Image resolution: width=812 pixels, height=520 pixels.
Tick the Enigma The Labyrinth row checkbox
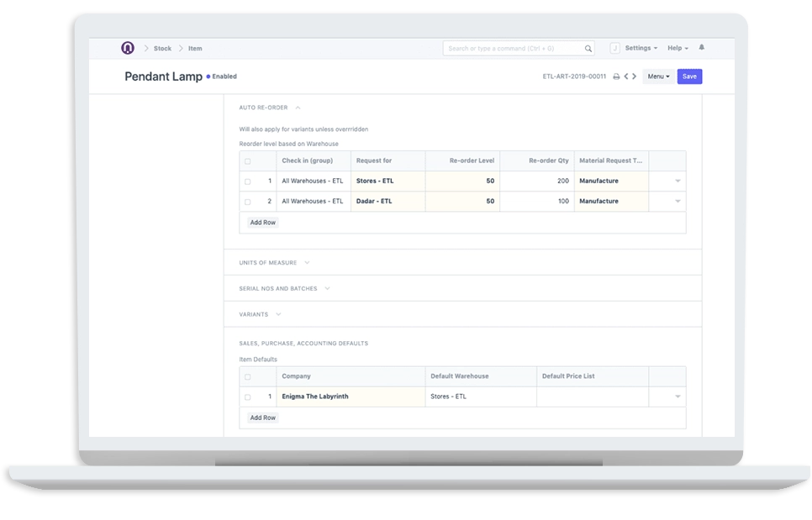(x=247, y=397)
